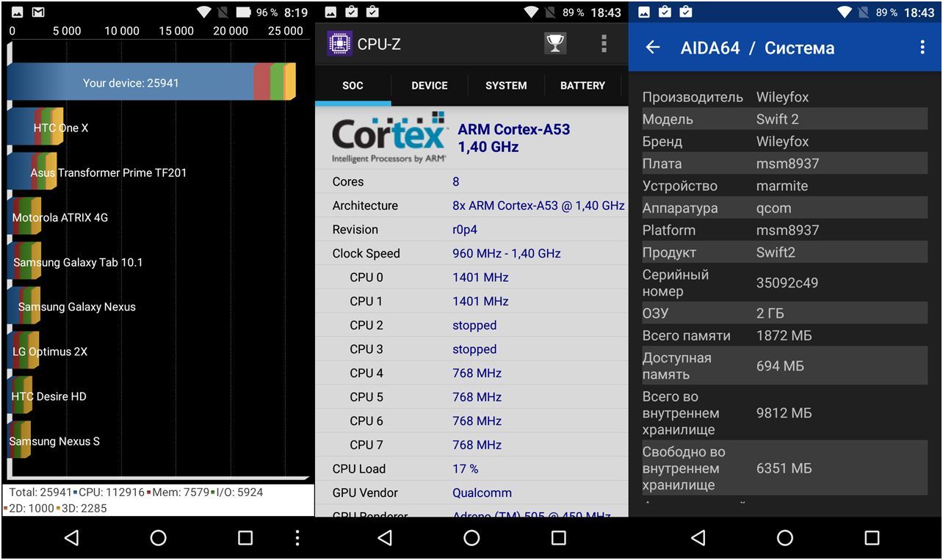This screenshot has width=943, height=560.
Task: Open the CPU-Z three-dot overflow menu
Action: coord(604,44)
